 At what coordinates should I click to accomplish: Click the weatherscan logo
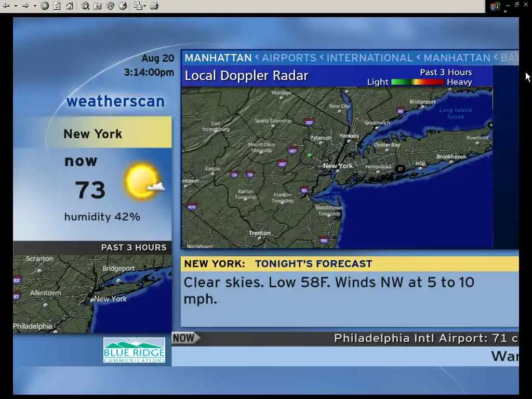click(x=115, y=101)
